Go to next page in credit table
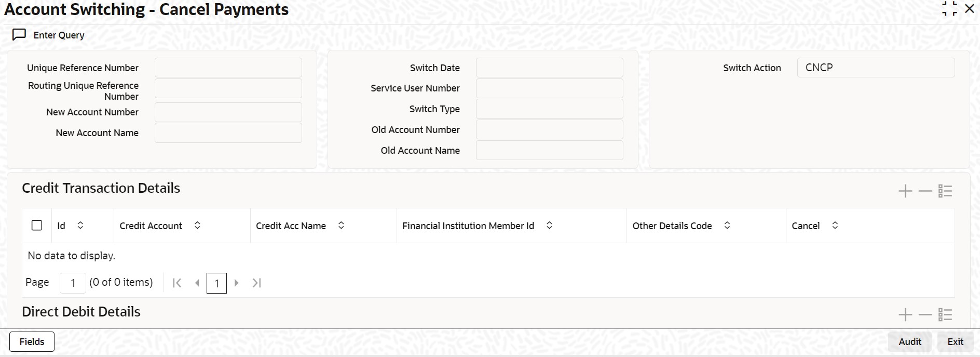 [x=237, y=283]
